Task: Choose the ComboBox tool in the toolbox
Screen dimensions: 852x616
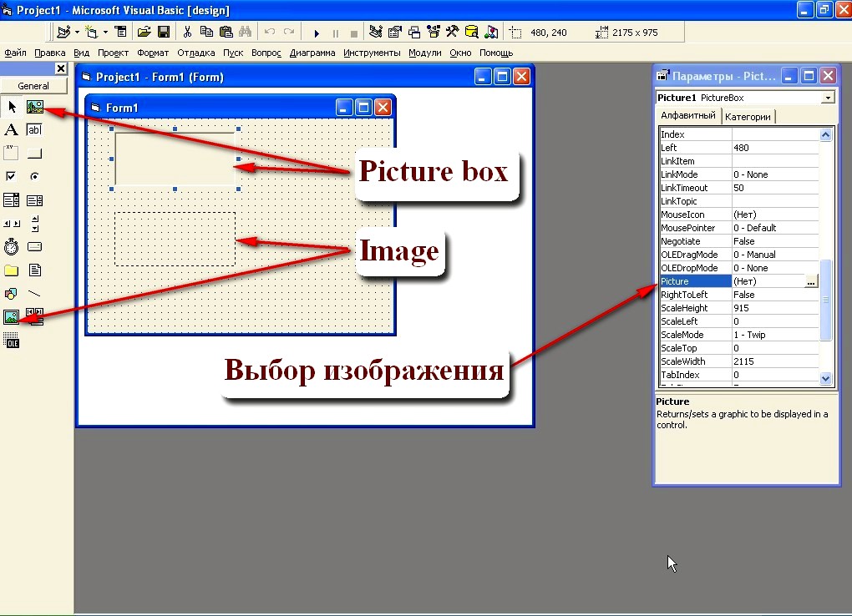Action: pyautogui.click(x=12, y=200)
